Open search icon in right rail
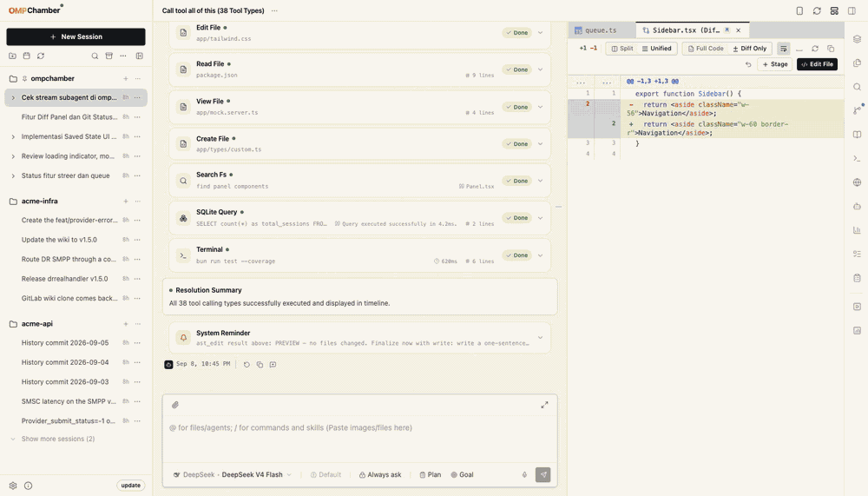Screen dimensions: 868x496 (857, 87)
